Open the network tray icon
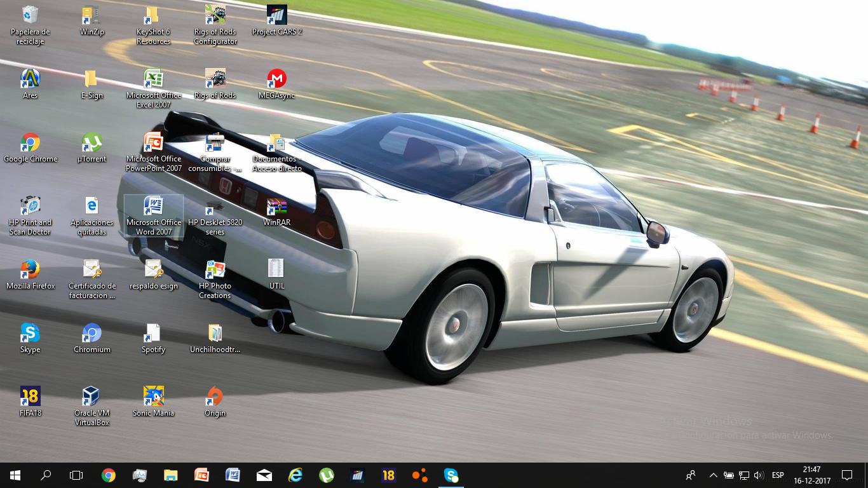 coord(743,475)
